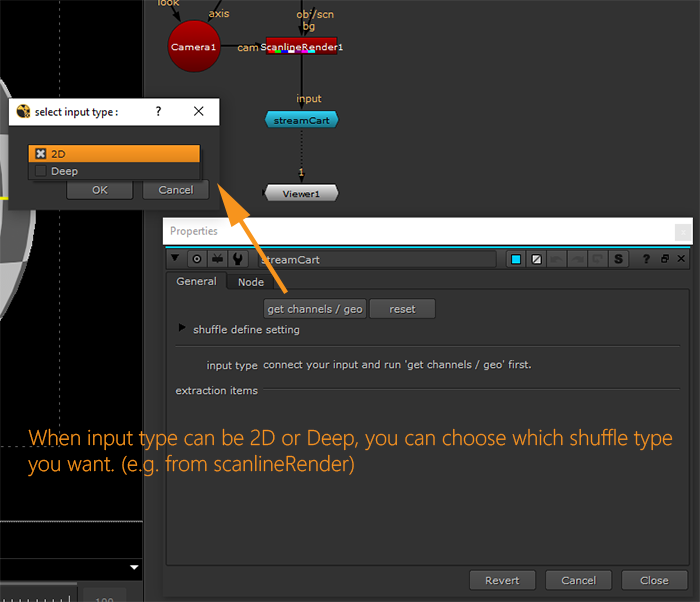Click the help question mark in the dialog title

pyautogui.click(x=158, y=112)
